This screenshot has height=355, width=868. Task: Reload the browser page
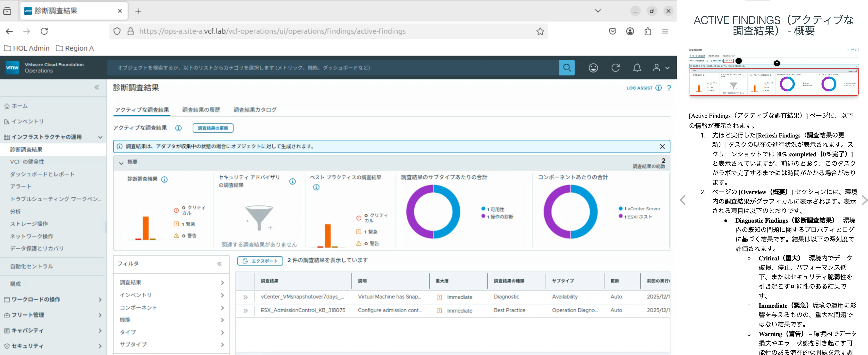(44, 31)
